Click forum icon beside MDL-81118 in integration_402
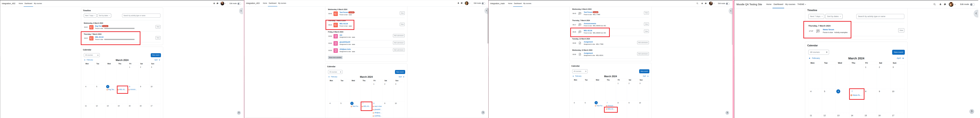This screenshot has height=118, width=980. (x=91, y=38)
